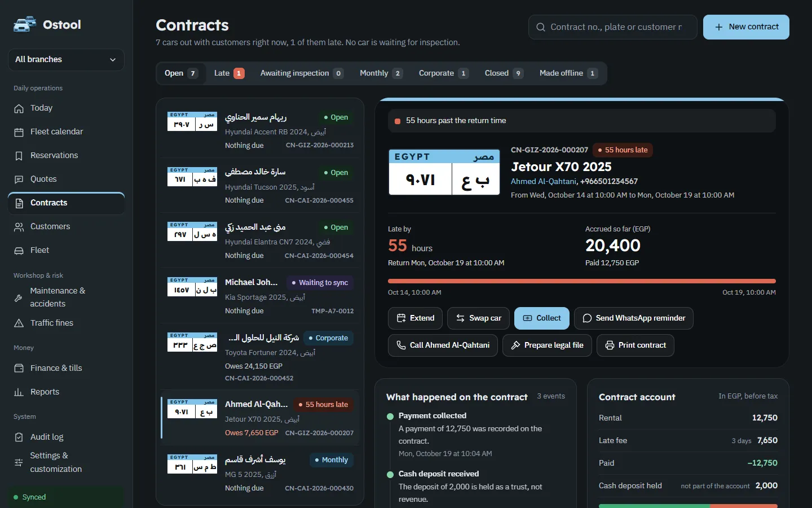Click Send WhatsApp reminder
Screen dimensions: 812x508
pyautogui.click(x=634, y=318)
